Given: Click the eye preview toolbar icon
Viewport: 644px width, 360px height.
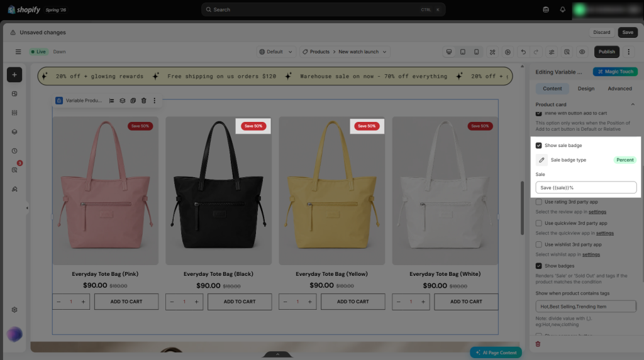Looking at the screenshot, I should (x=582, y=52).
